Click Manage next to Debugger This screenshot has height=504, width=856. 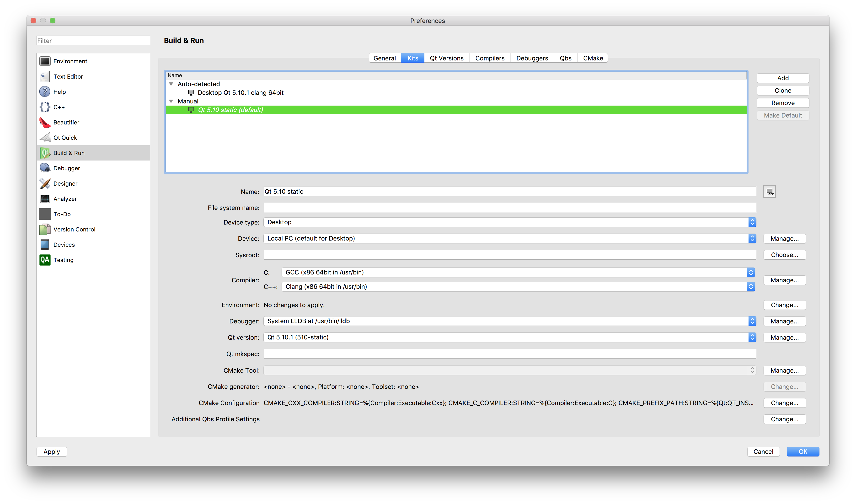tap(785, 321)
